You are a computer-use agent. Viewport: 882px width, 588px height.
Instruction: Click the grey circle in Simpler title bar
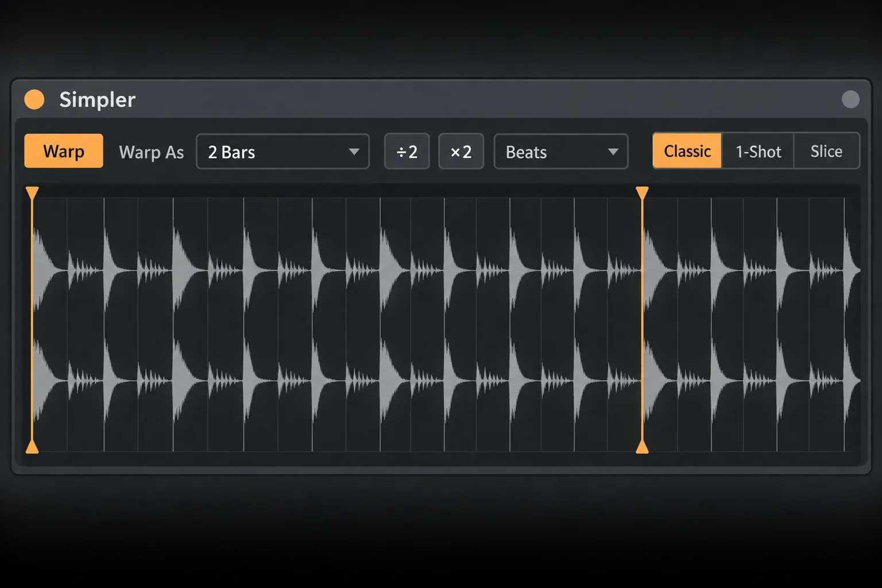[x=850, y=99]
